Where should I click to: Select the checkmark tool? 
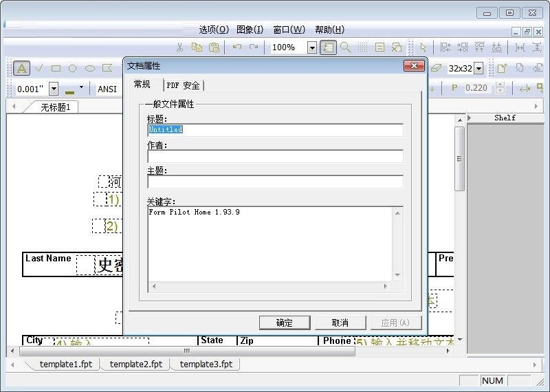tap(39, 68)
